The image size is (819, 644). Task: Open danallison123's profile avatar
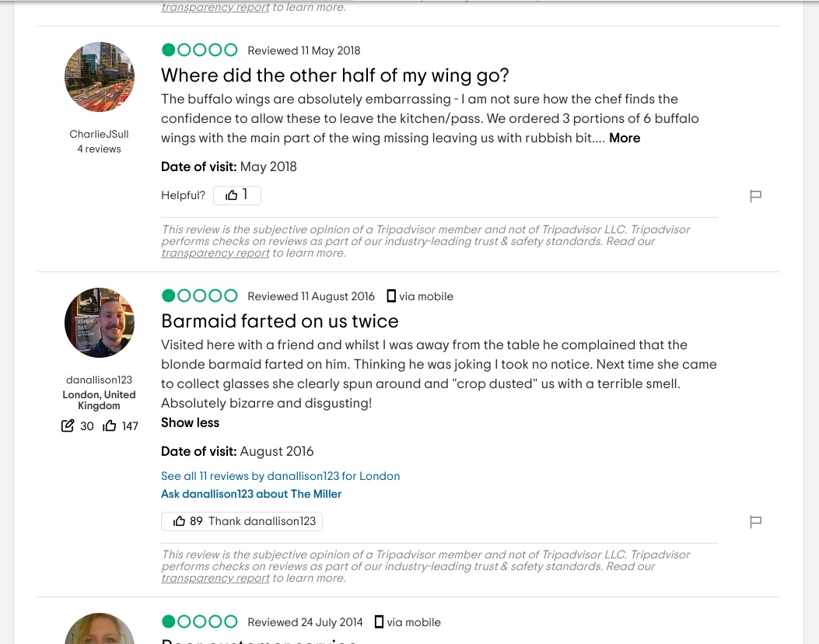click(100, 323)
